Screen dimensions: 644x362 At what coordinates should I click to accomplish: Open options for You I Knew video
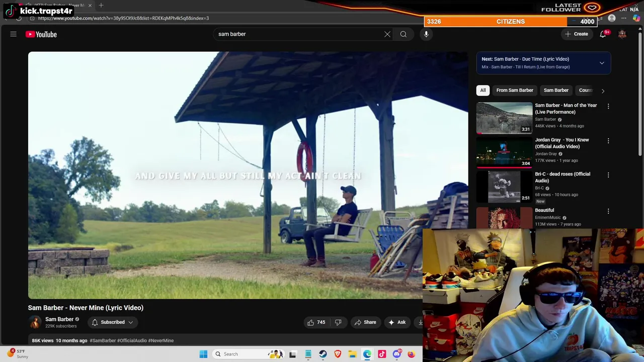point(608,141)
